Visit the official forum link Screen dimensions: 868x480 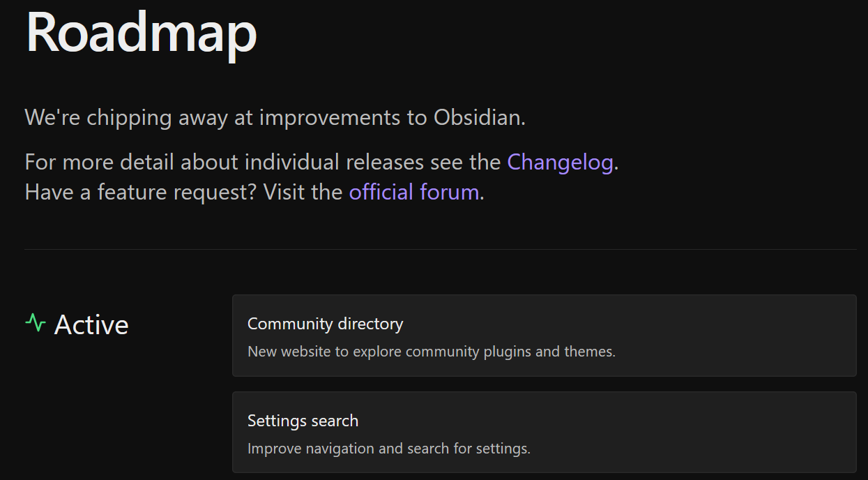[413, 192]
